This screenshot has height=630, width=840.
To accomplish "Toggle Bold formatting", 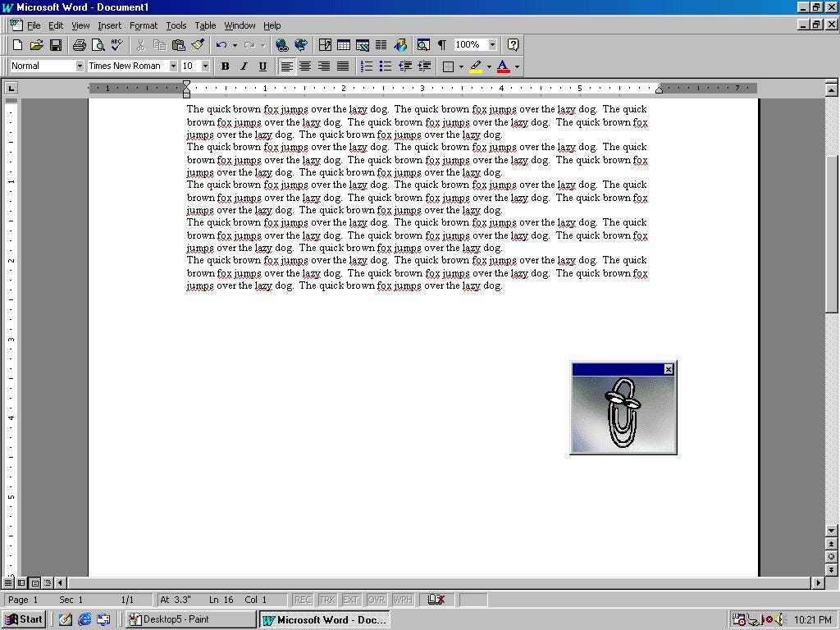I will point(225,66).
